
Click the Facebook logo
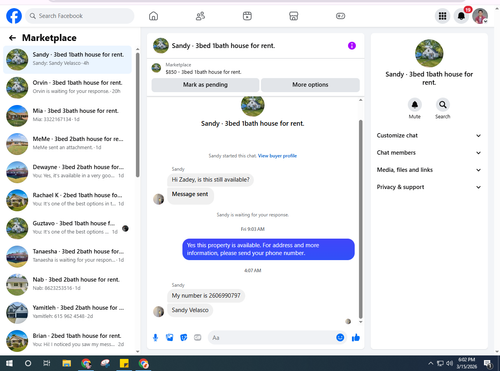tap(14, 16)
